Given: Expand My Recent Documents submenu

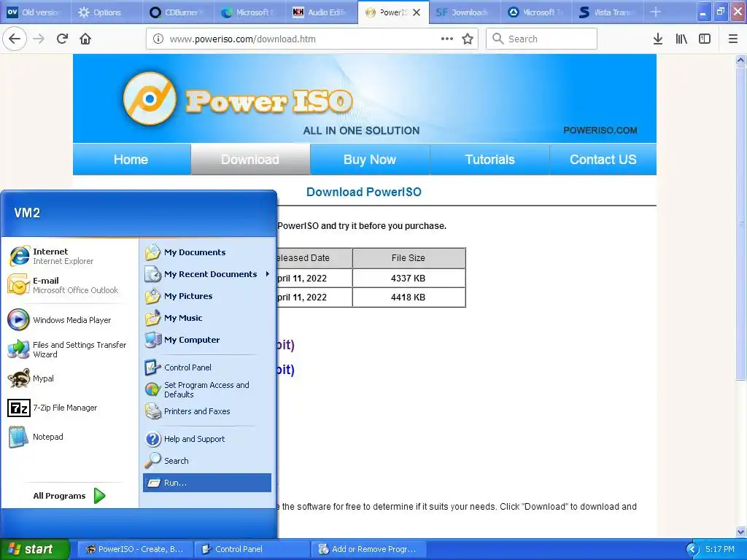Looking at the screenshot, I should coord(206,274).
